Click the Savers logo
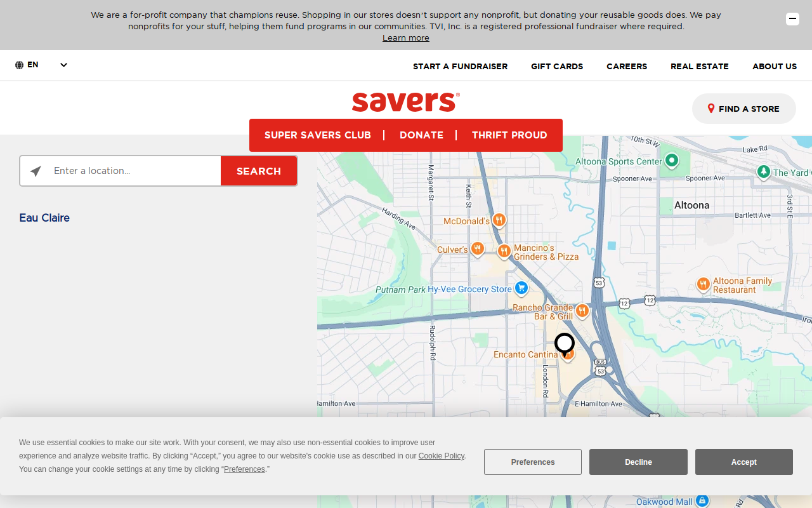This screenshot has height=508, width=812. click(x=406, y=102)
